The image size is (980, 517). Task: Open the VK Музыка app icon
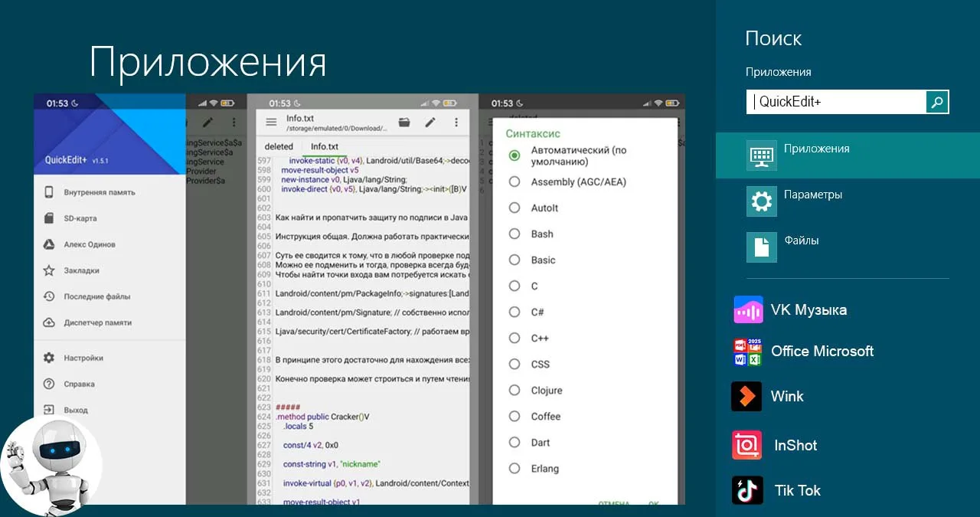pos(748,309)
